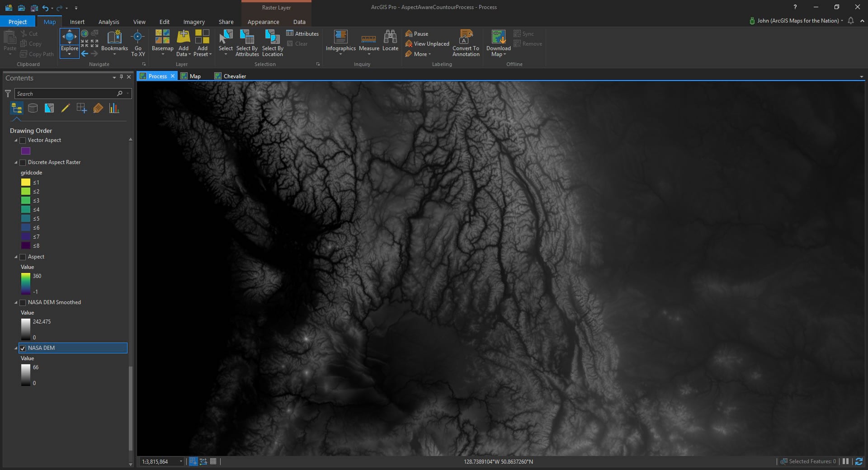Uncheck the NASA DEM layer
868x470 pixels.
pos(23,348)
